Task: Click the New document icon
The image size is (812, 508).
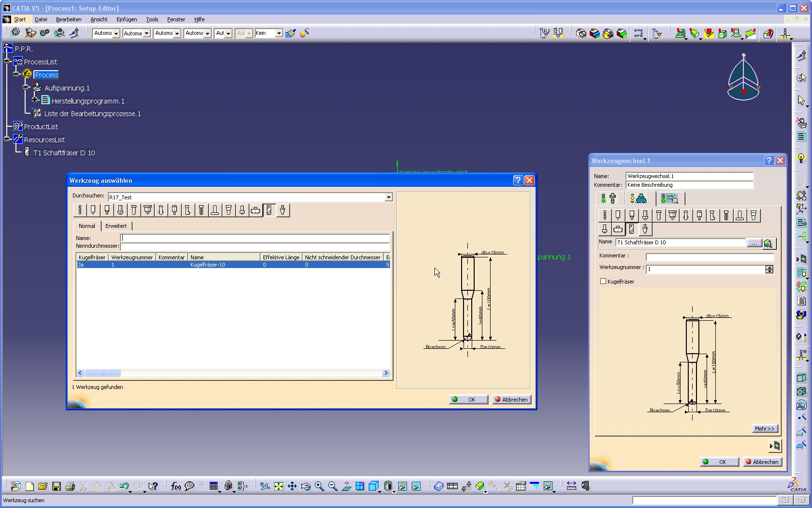Action: tap(29, 486)
